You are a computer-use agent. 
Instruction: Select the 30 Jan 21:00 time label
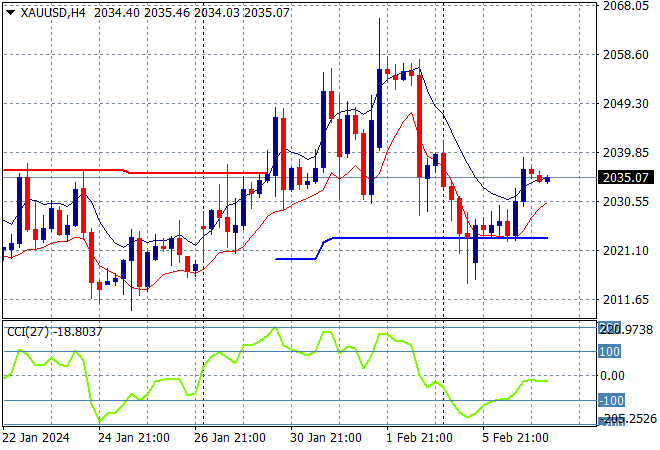(x=326, y=438)
